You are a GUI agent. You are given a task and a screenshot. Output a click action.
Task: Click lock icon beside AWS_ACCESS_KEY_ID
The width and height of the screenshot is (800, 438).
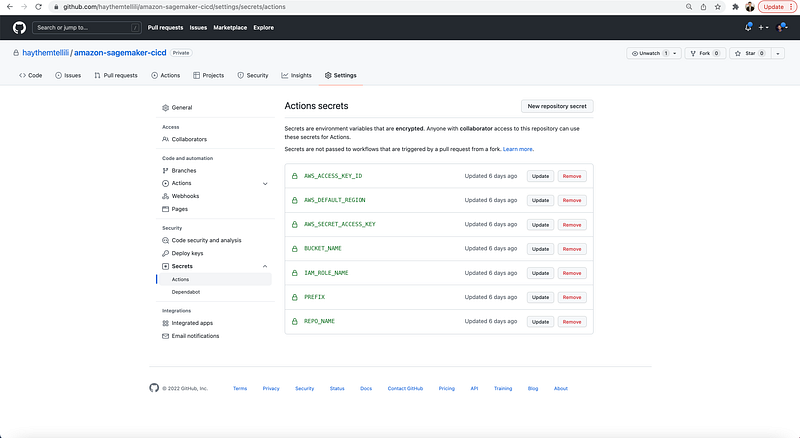point(294,176)
